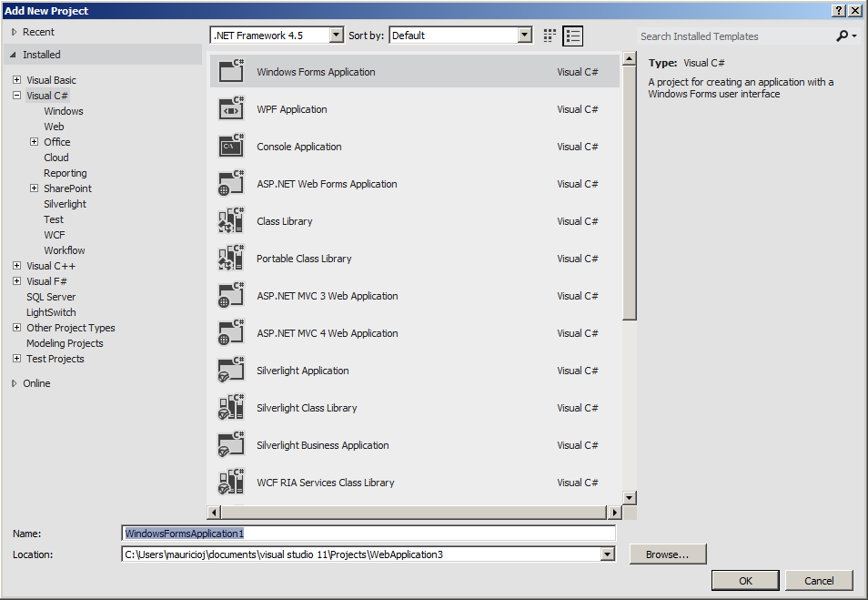Image resolution: width=868 pixels, height=600 pixels.
Task: Select the Workflow category
Action: [65, 250]
